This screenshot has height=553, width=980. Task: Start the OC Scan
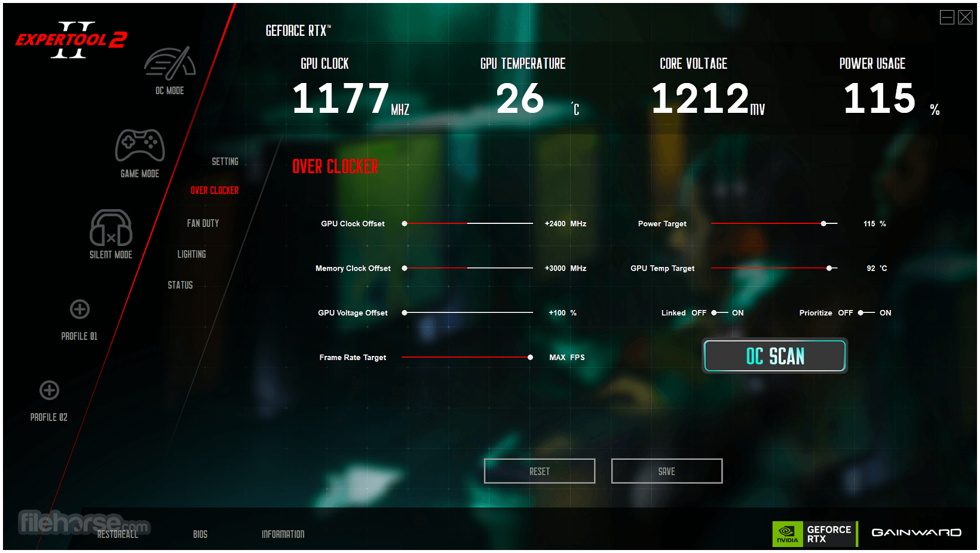(x=774, y=356)
